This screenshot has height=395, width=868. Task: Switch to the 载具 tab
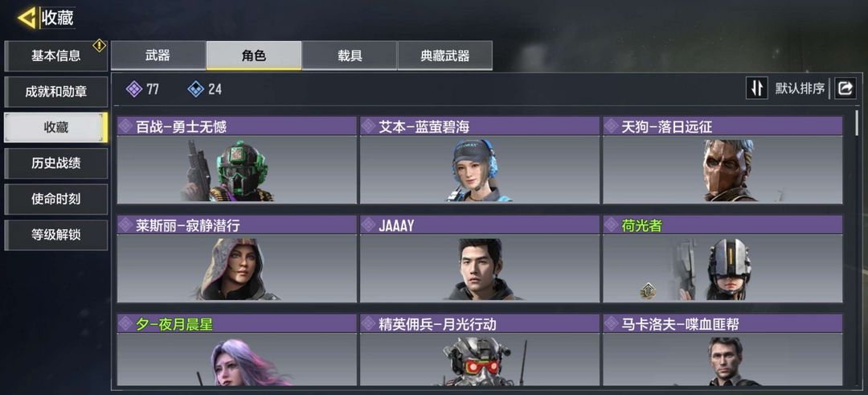tap(350, 56)
